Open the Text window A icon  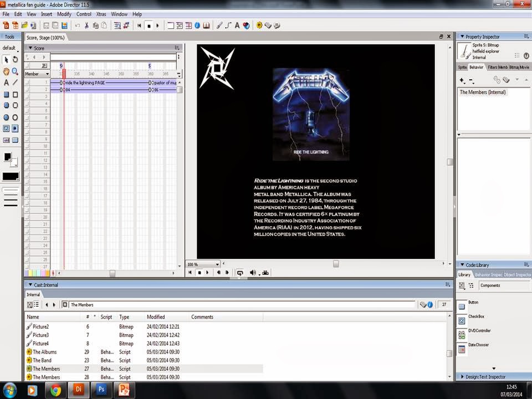[237, 25]
